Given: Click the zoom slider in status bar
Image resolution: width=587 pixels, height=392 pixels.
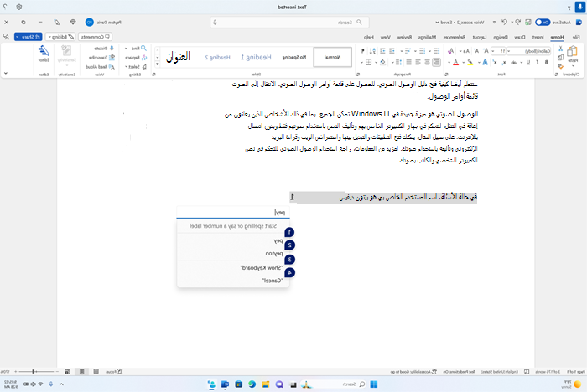Looking at the screenshot, I should click(36, 371).
